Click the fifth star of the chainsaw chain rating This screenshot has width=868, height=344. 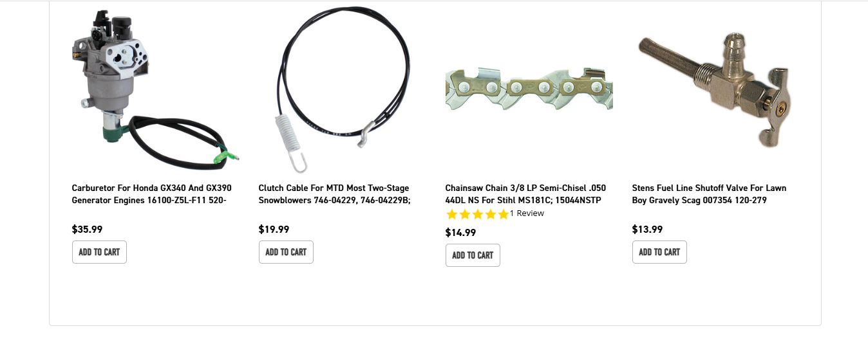click(502, 214)
